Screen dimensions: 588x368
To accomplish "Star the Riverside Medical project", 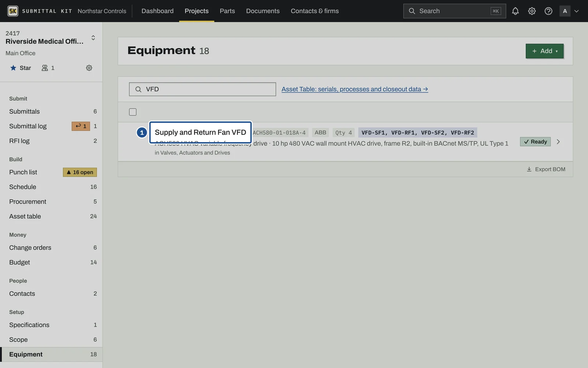I will [21, 68].
